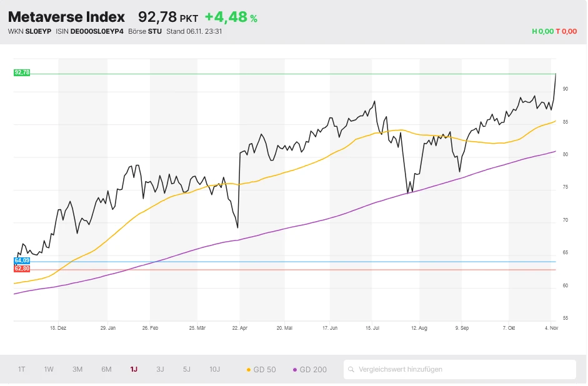Switch to the 1W timeframe
This screenshot has width=588, height=386.
pyautogui.click(x=49, y=369)
